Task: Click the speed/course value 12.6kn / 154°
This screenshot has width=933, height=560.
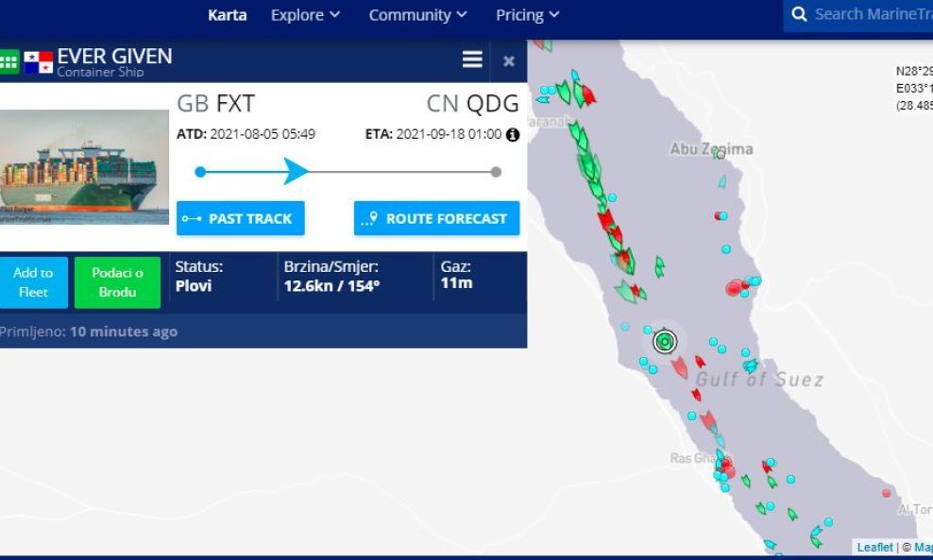Action: (x=331, y=286)
